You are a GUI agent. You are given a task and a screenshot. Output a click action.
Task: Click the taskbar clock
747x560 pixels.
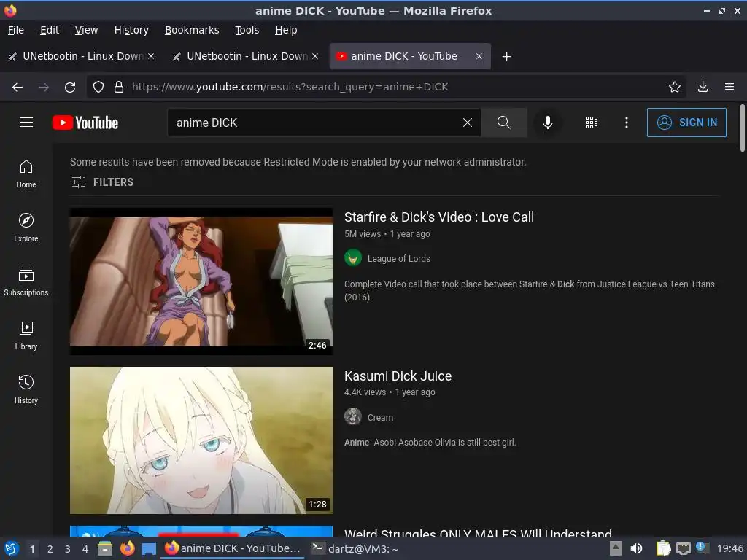click(729, 548)
